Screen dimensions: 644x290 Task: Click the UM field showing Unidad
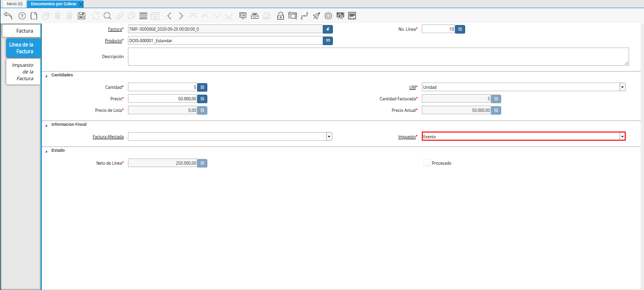point(520,87)
